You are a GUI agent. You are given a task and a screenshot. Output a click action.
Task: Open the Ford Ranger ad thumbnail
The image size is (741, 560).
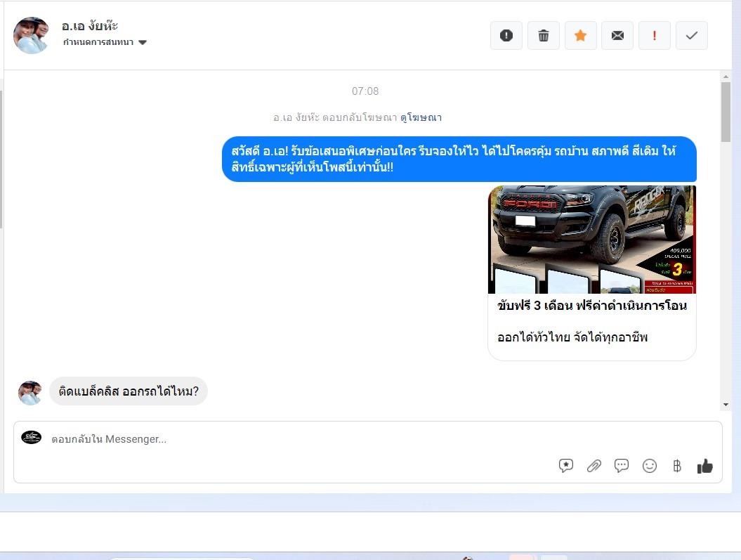(x=591, y=239)
